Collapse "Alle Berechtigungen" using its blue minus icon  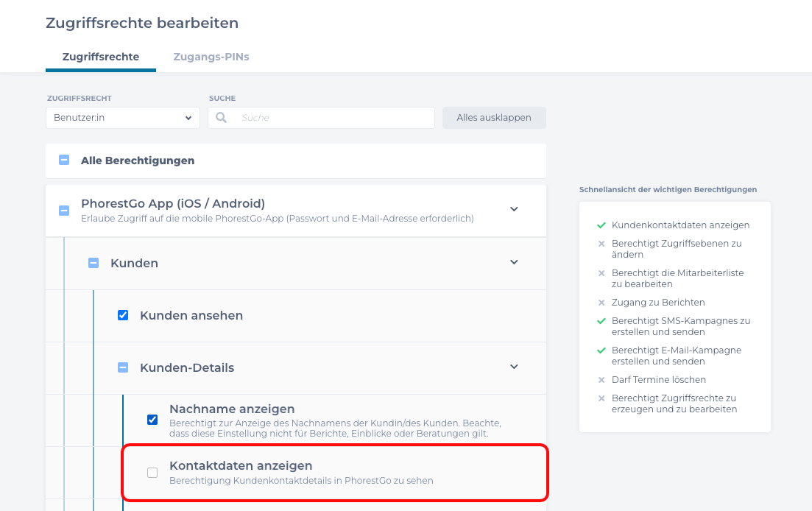coord(64,160)
